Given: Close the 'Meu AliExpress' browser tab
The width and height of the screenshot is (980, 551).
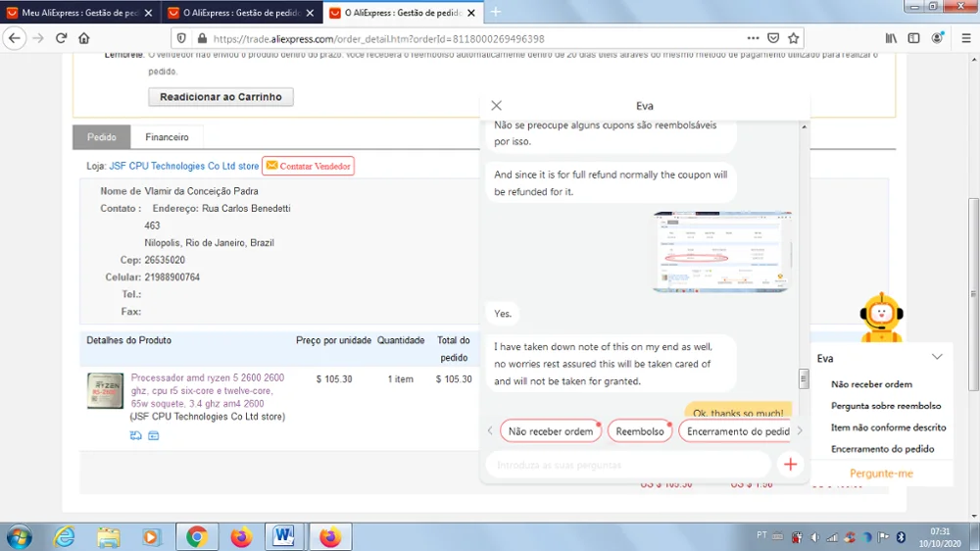Looking at the screenshot, I should click(x=148, y=13).
